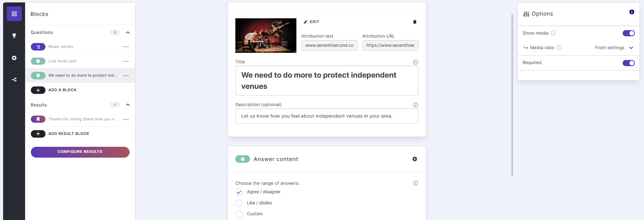Collapse the Results section
This screenshot has height=220, width=644.
[x=128, y=105]
